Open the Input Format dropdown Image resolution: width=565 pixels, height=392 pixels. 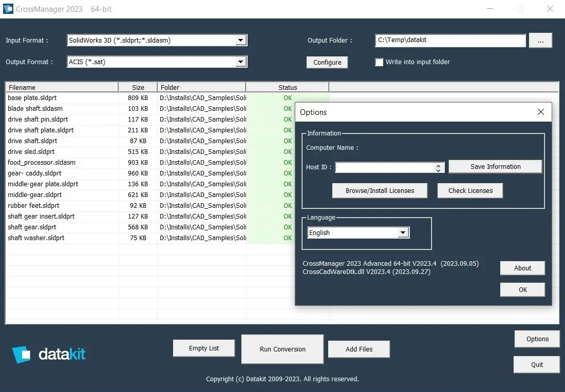click(241, 40)
